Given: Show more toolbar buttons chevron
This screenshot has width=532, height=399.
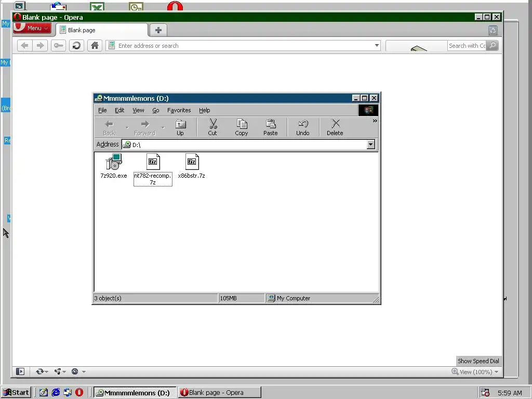Looking at the screenshot, I should coord(375,121).
